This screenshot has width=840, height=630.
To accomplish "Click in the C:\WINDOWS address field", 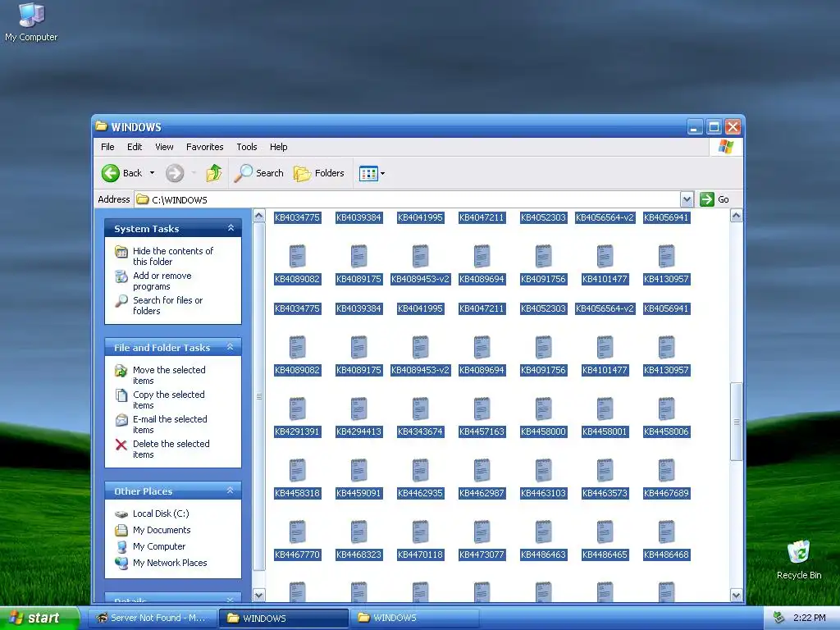I will coord(409,199).
